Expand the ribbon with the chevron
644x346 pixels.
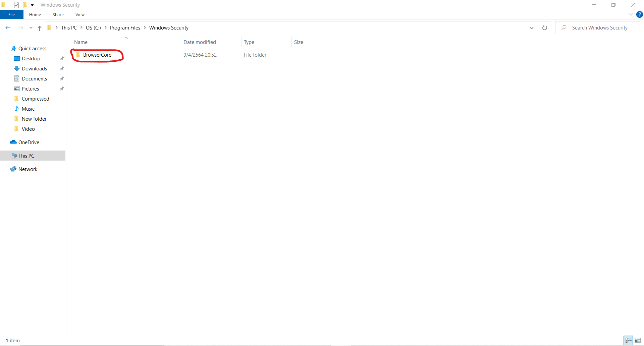tap(631, 14)
